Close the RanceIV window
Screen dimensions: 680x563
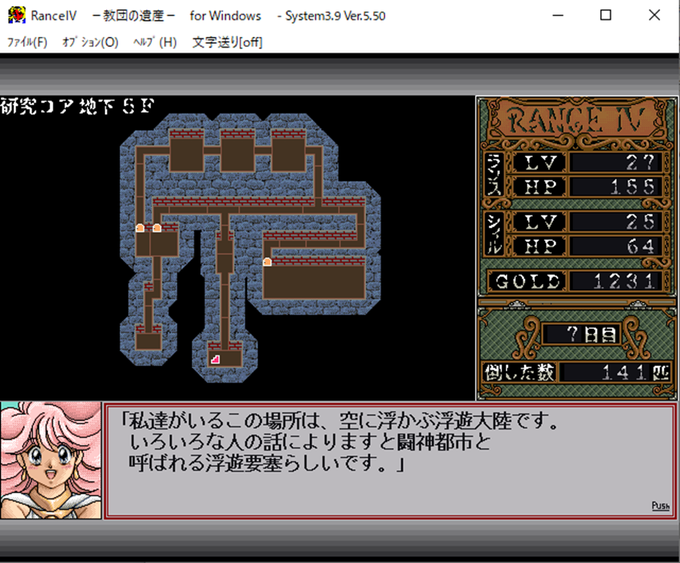coord(654,15)
